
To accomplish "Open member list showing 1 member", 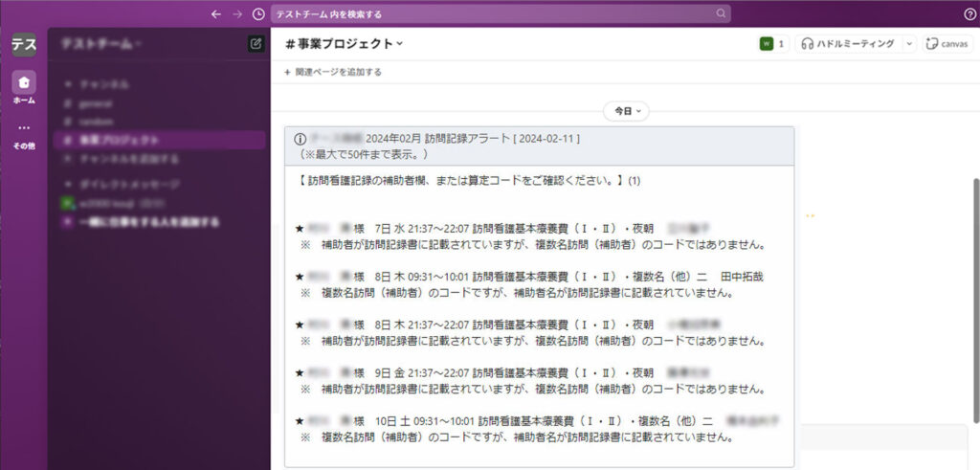I will pos(772,44).
